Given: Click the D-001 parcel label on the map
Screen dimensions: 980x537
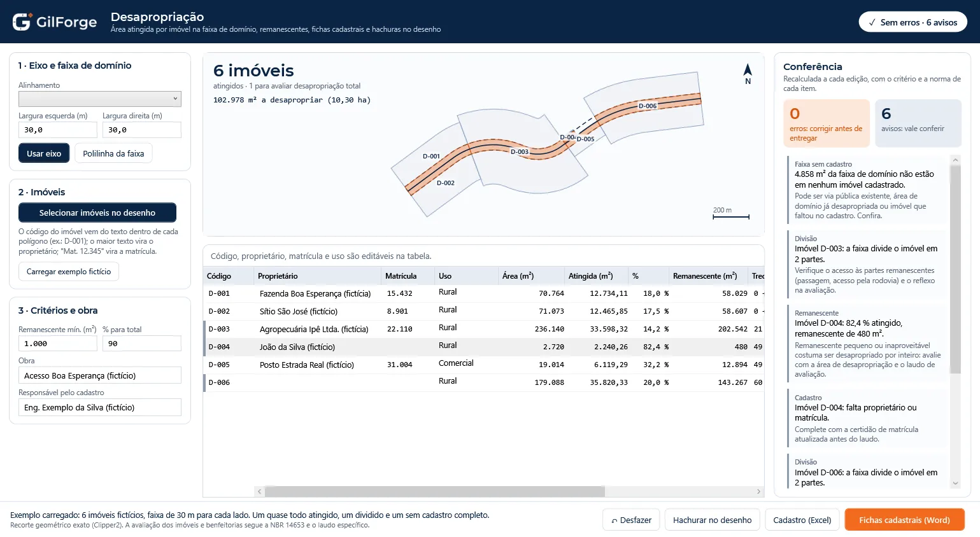Looking at the screenshot, I should point(431,156).
